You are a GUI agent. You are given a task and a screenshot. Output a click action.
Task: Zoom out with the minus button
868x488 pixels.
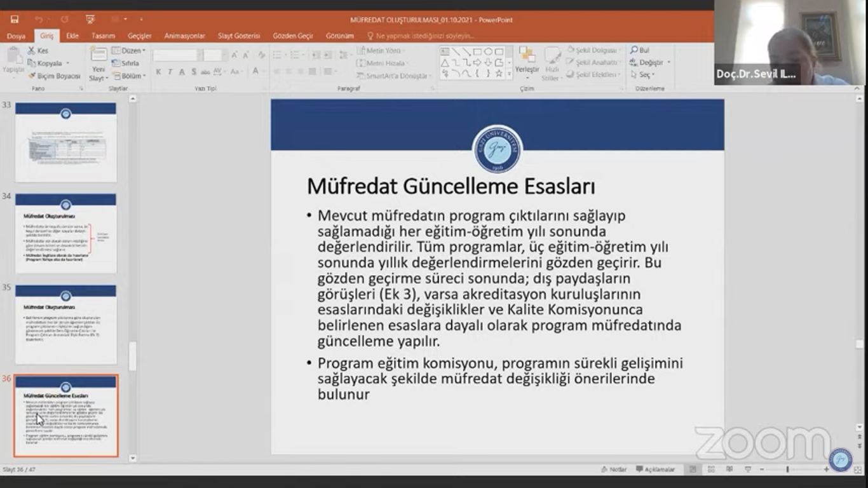761,470
